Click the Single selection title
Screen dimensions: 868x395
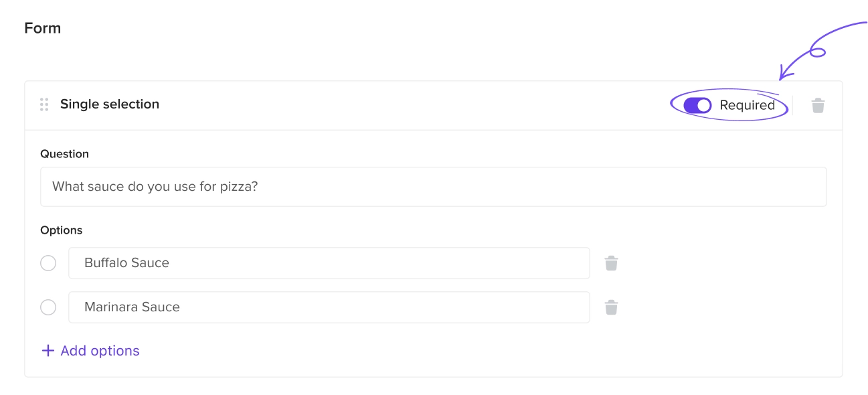pyautogui.click(x=110, y=104)
